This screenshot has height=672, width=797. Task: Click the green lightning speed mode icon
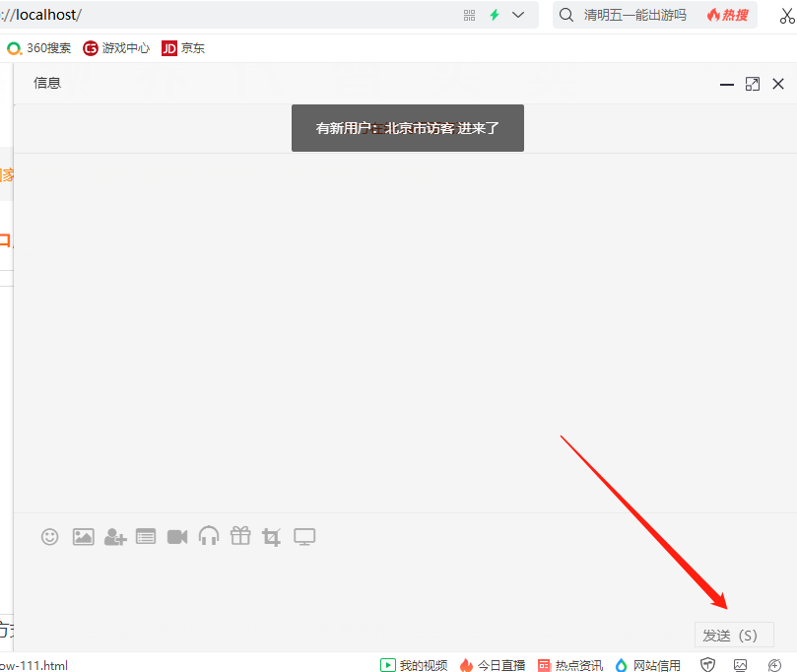tap(495, 15)
